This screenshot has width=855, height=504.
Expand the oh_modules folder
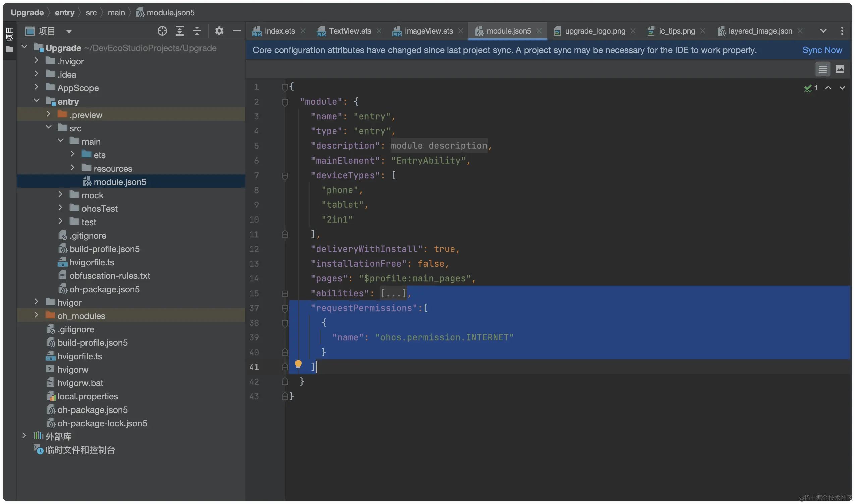pos(36,315)
